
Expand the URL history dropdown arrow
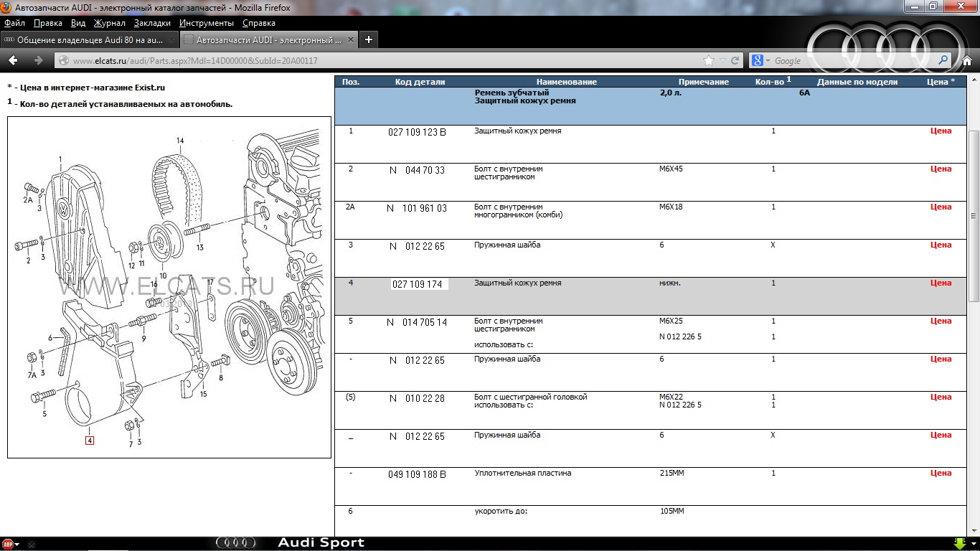click(x=723, y=60)
